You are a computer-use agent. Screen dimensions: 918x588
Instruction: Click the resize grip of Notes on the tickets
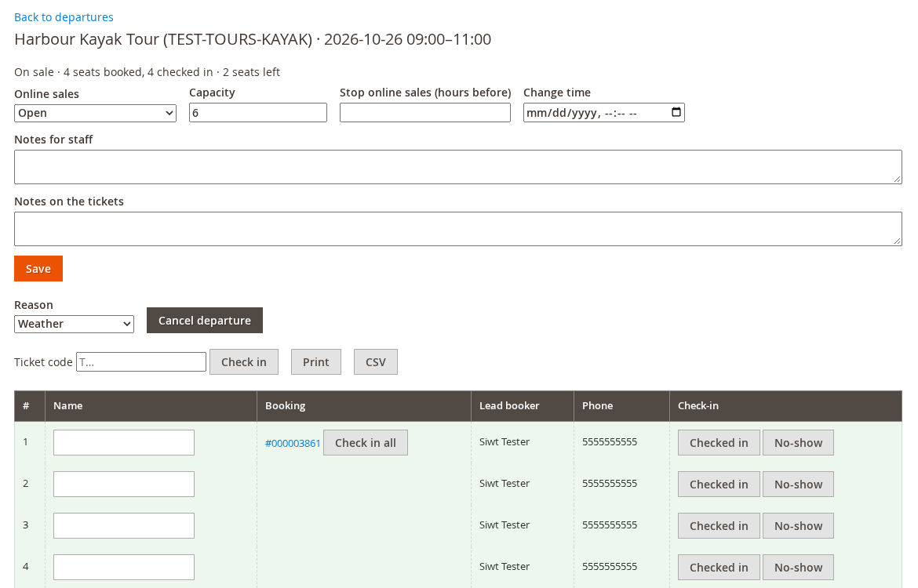click(x=898, y=241)
